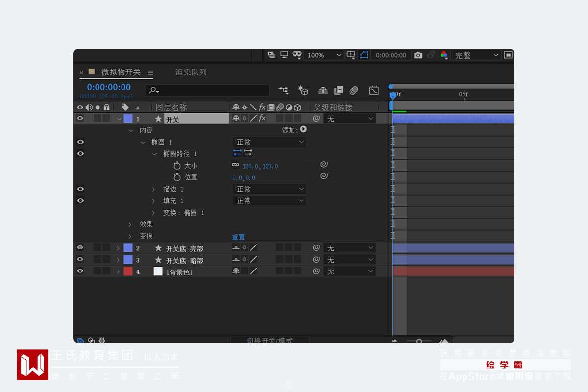This screenshot has width=588, height=392.
Task: Open the 100% magnification dropdown
Action: (323, 55)
